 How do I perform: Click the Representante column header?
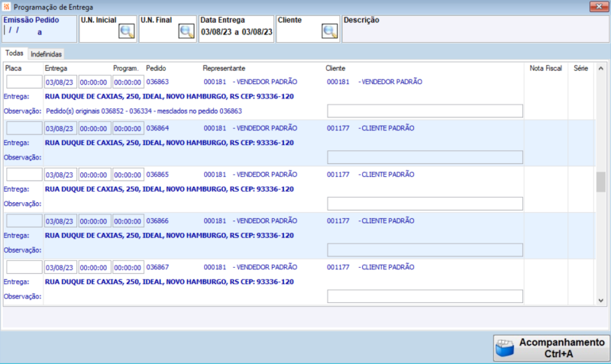point(224,68)
